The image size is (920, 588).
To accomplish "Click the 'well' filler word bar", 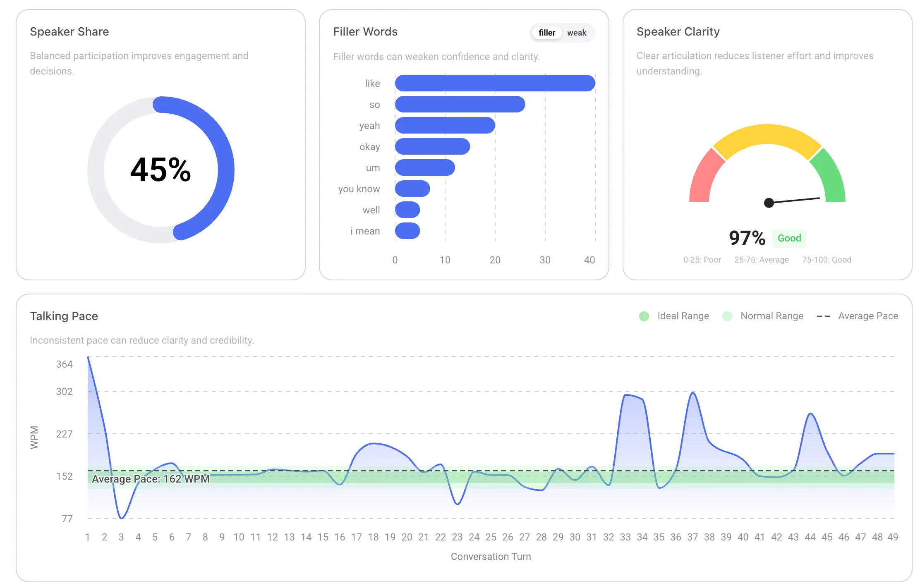I will pyautogui.click(x=407, y=210).
